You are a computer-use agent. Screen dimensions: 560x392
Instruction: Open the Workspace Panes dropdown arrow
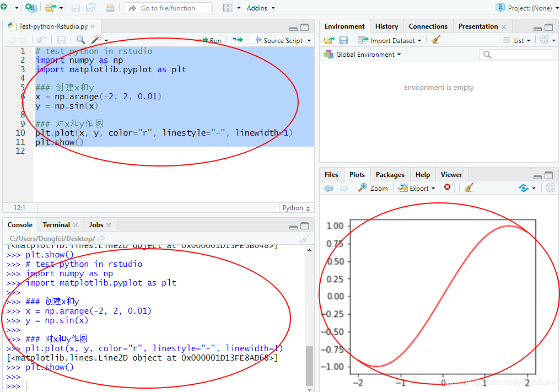pyautogui.click(x=239, y=8)
